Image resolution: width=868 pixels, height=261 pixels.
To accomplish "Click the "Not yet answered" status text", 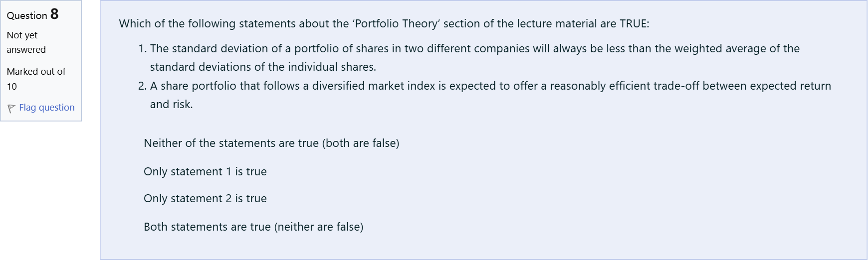I will (26, 42).
